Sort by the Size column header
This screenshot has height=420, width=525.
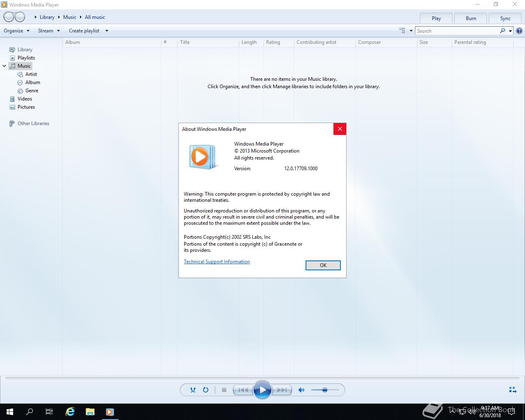[x=434, y=42]
